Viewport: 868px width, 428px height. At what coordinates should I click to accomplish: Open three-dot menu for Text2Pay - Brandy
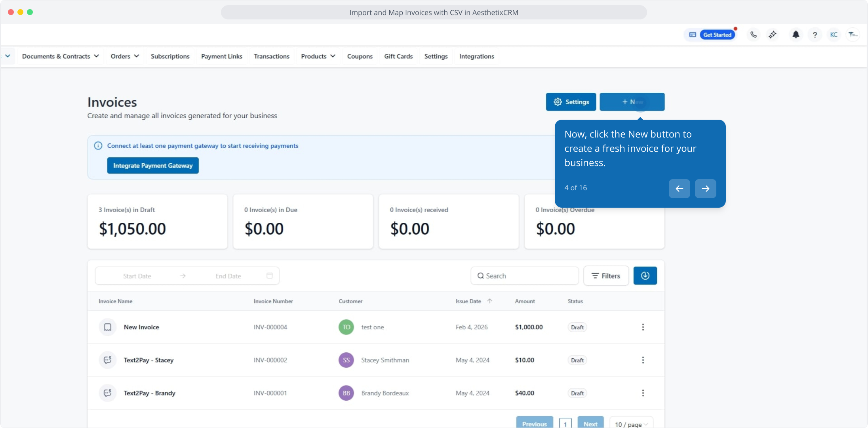point(643,393)
